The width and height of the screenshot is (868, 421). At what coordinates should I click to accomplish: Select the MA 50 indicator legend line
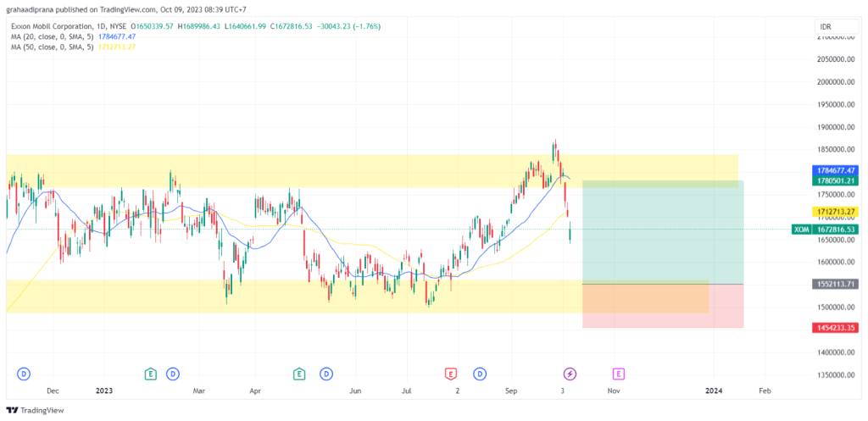[x=73, y=47]
